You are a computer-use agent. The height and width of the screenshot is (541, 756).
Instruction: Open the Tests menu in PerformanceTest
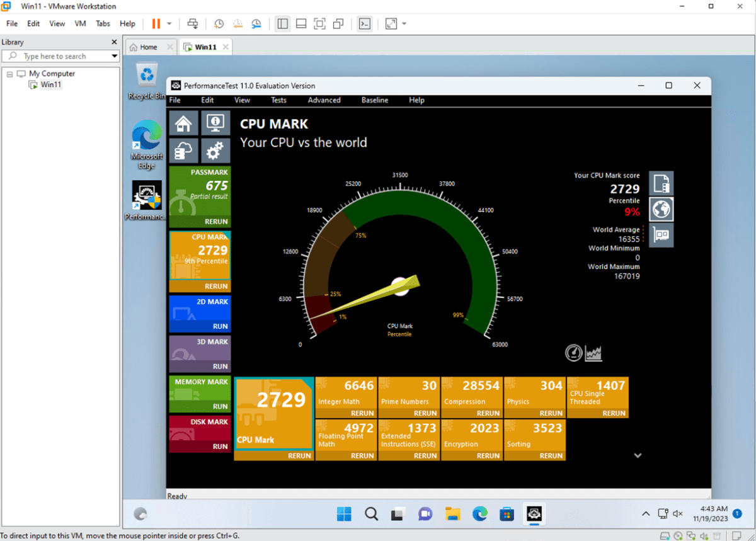278,100
